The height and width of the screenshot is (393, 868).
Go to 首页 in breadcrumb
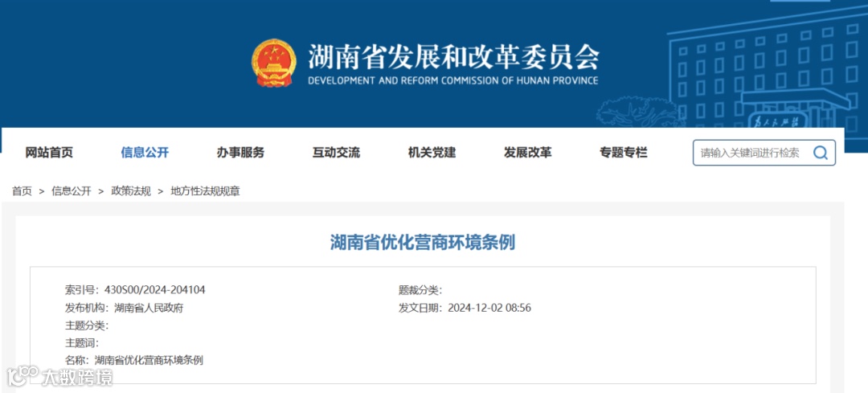pos(23,191)
